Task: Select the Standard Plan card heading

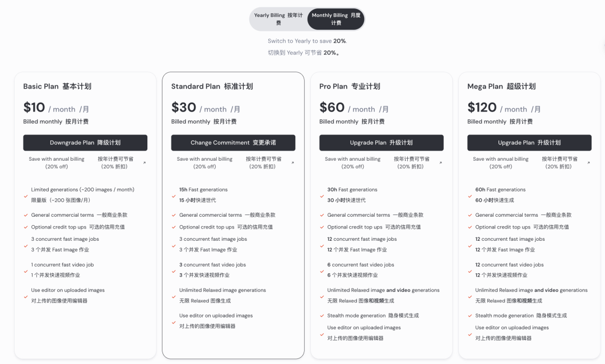Action: [x=212, y=86]
